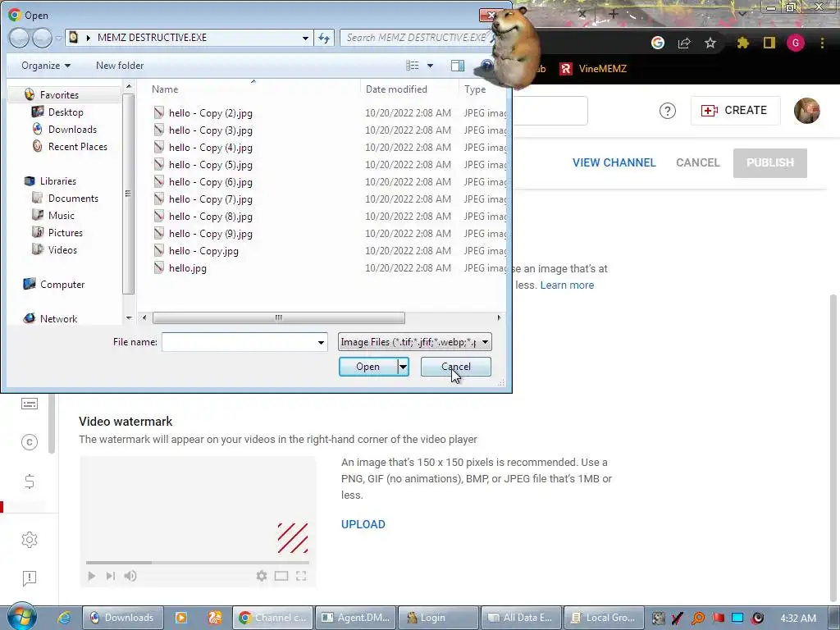Open Studio Settings gear in sidebar
The width and height of the screenshot is (840, 630).
[x=30, y=540]
